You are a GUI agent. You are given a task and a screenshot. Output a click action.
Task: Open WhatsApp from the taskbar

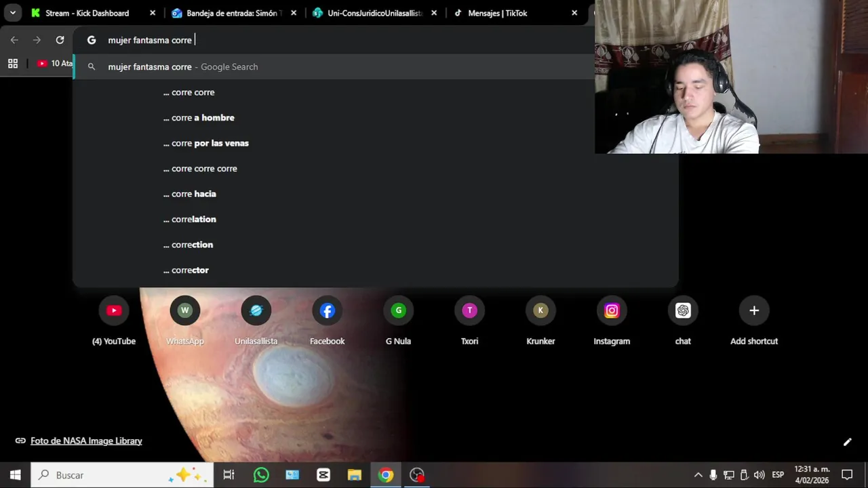click(261, 475)
